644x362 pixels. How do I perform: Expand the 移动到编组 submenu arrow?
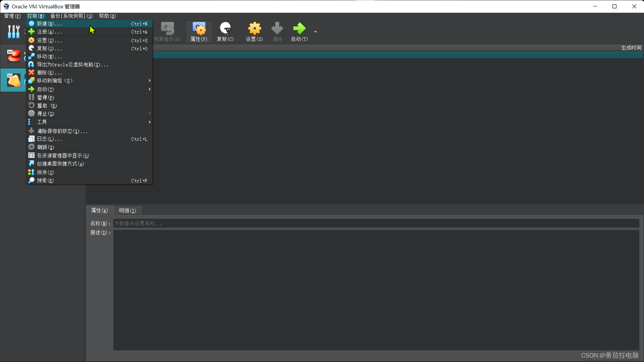[150, 81]
